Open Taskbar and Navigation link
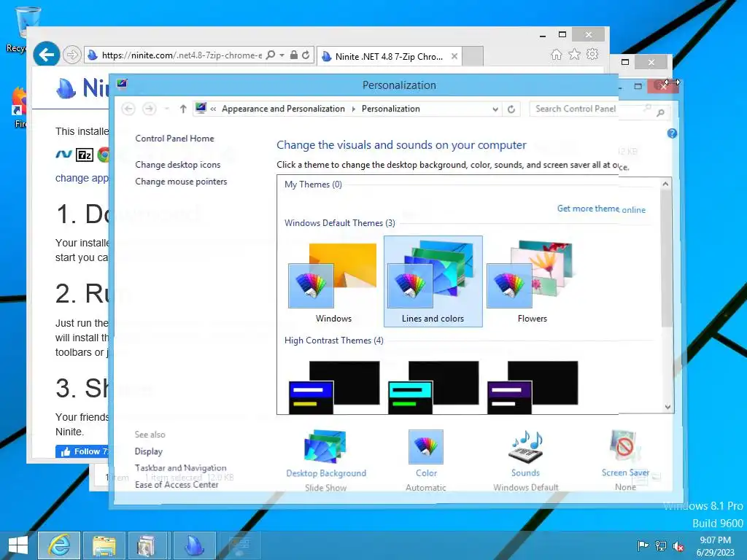Screen dimensions: 747x560 tap(181, 468)
